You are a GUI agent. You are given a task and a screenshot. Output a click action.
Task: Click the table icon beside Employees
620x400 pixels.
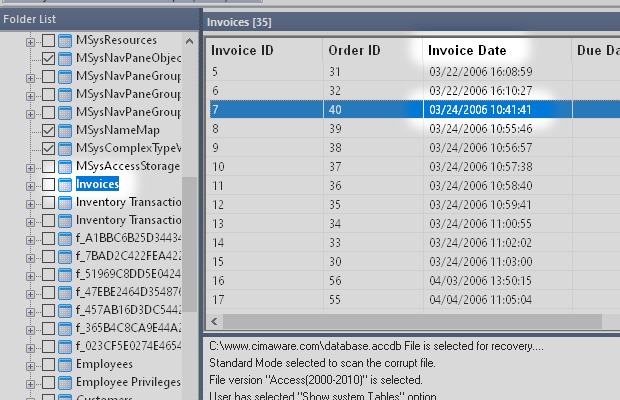tap(66, 364)
